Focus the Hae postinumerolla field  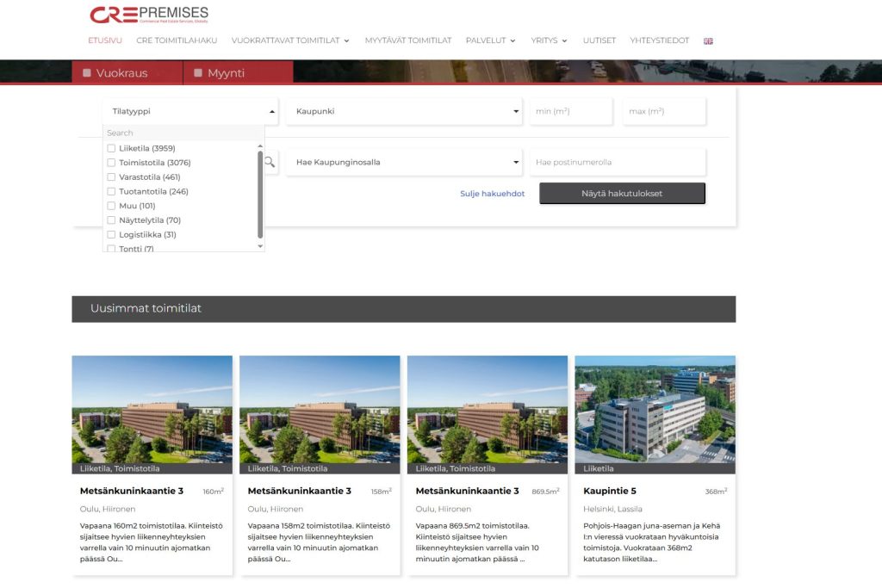click(x=617, y=162)
